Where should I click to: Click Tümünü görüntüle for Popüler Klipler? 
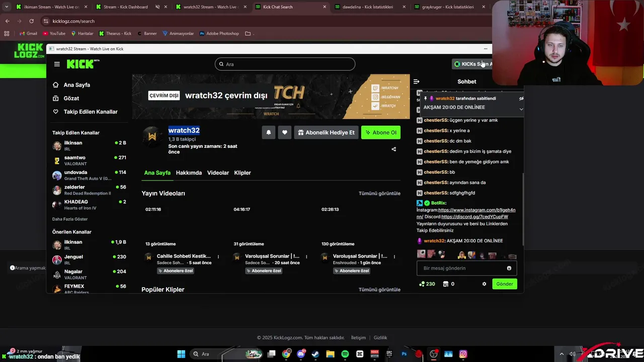[x=379, y=290]
